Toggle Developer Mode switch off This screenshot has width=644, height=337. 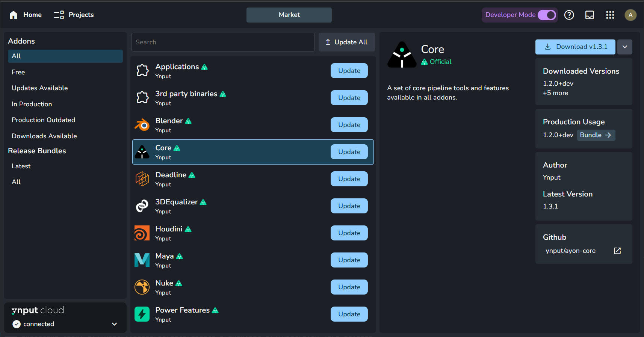[x=547, y=15]
